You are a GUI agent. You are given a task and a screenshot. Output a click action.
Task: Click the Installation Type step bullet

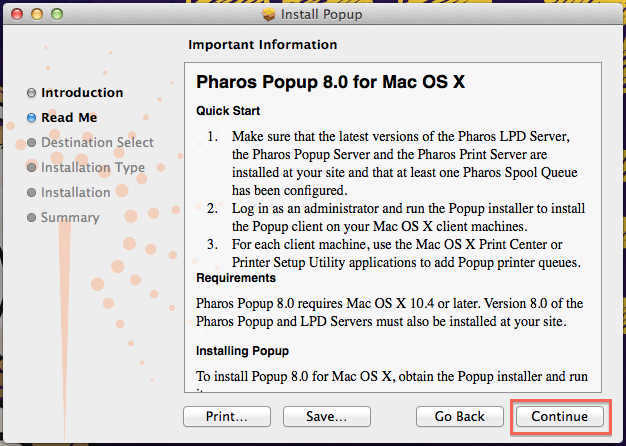[x=31, y=168]
